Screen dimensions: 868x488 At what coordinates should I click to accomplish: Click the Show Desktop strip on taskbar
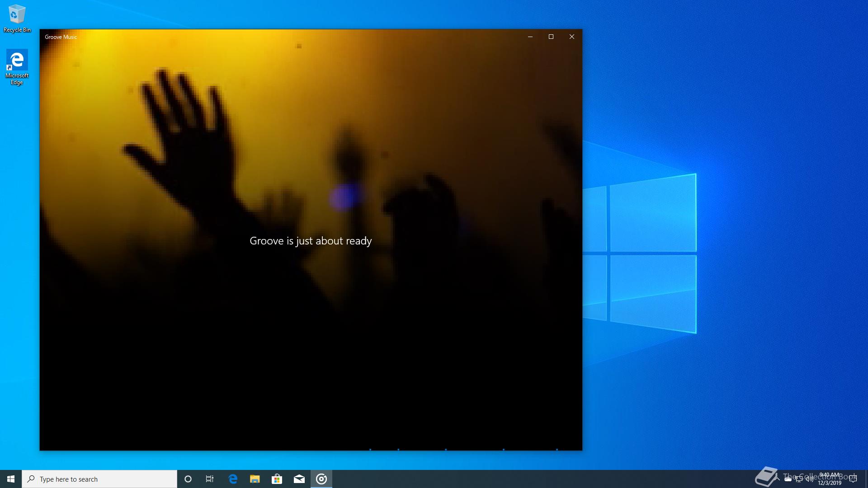point(866,479)
